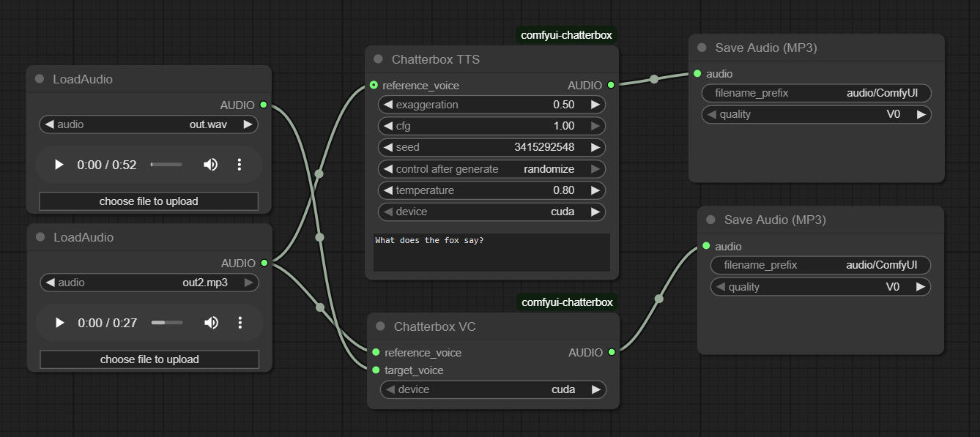The width and height of the screenshot is (980, 437).
Task: Seek the out2.mp3 progress bar
Action: [x=167, y=323]
